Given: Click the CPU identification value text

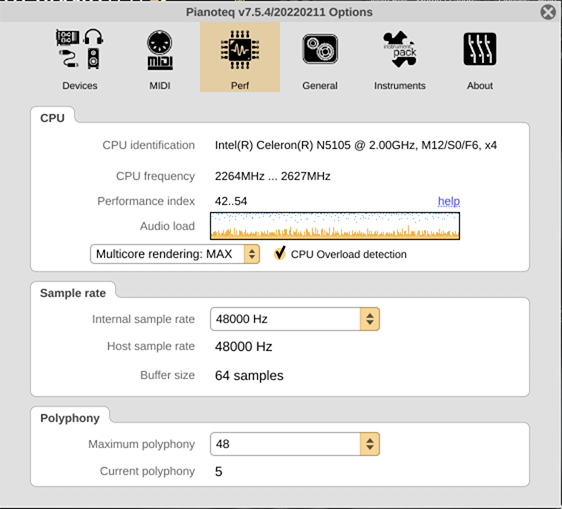Looking at the screenshot, I should point(356,145).
